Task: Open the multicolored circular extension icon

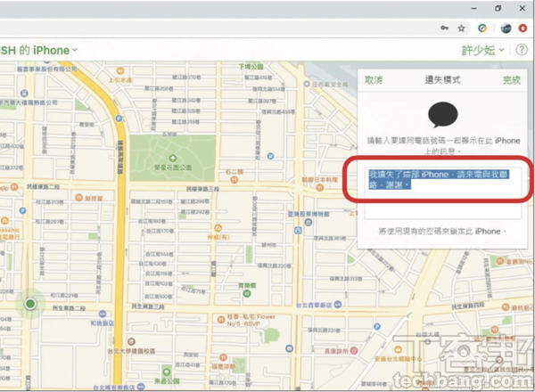Action: coord(482,29)
